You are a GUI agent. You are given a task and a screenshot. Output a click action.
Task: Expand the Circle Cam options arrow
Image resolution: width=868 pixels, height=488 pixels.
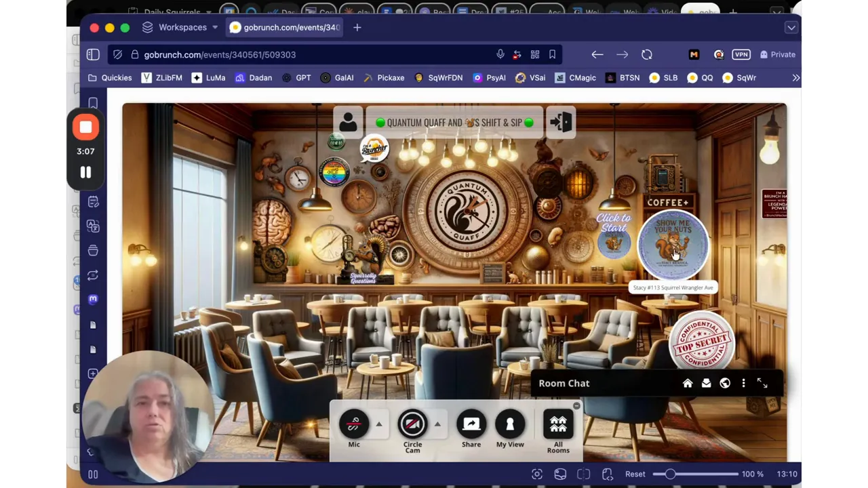click(x=437, y=425)
